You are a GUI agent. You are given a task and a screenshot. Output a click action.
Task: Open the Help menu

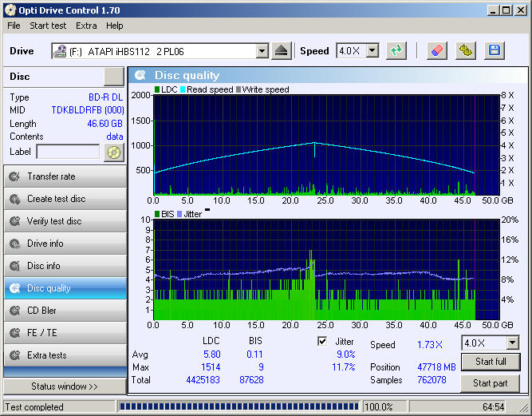coord(114,26)
